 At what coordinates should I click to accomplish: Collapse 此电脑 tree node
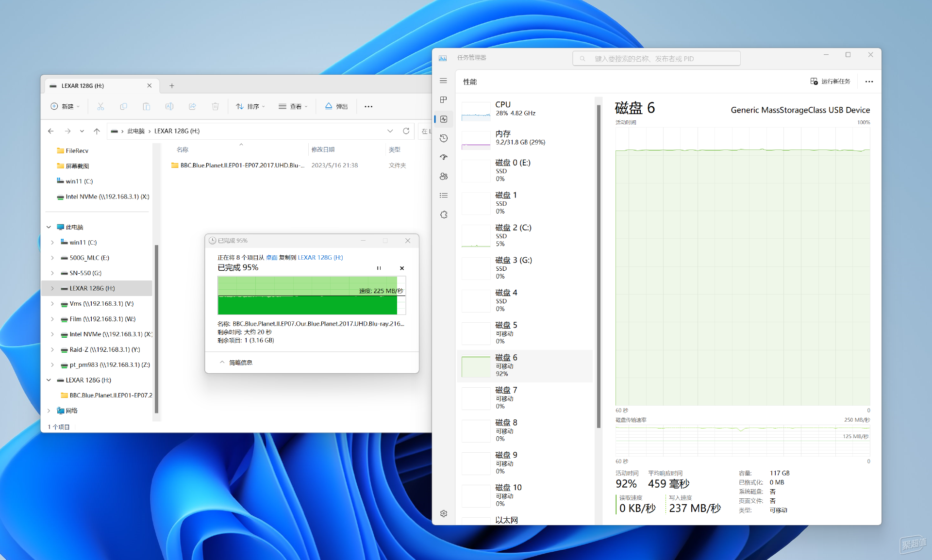[49, 227]
